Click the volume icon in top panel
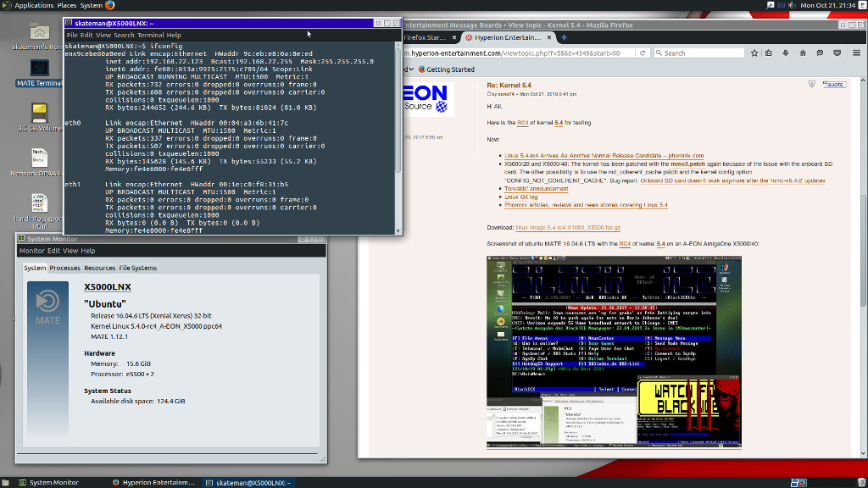This screenshot has height=488, width=868. point(793,5)
